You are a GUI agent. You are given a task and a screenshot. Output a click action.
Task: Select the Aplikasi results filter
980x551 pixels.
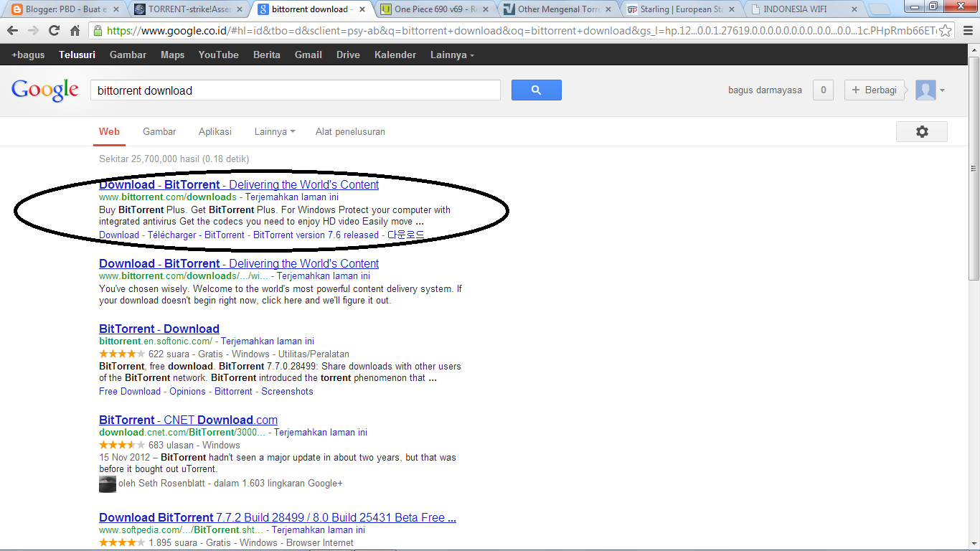tap(215, 132)
